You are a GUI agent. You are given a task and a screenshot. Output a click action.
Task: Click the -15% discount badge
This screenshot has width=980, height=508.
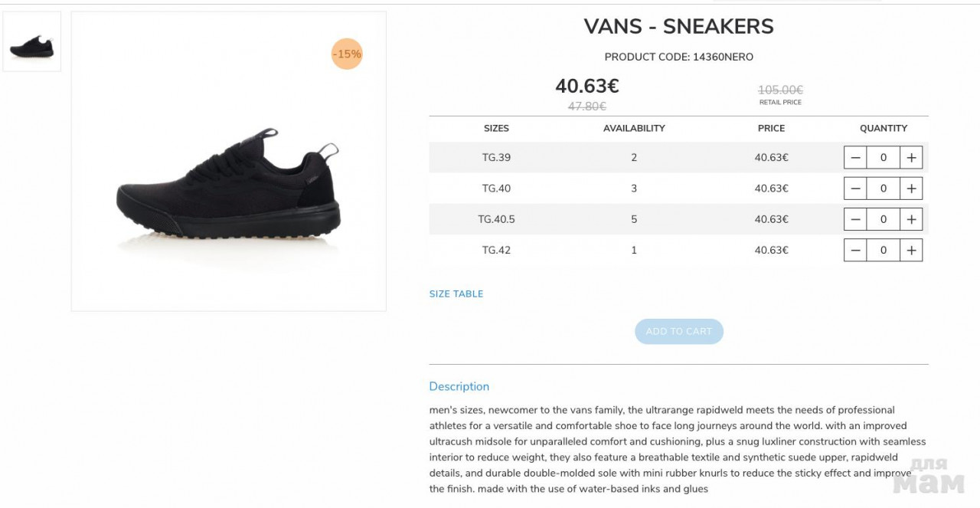[347, 54]
